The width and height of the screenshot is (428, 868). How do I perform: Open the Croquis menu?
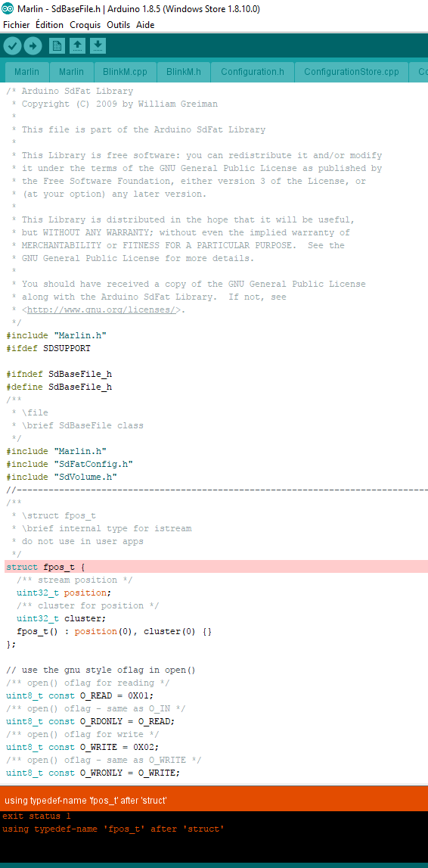(x=85, y=25)
